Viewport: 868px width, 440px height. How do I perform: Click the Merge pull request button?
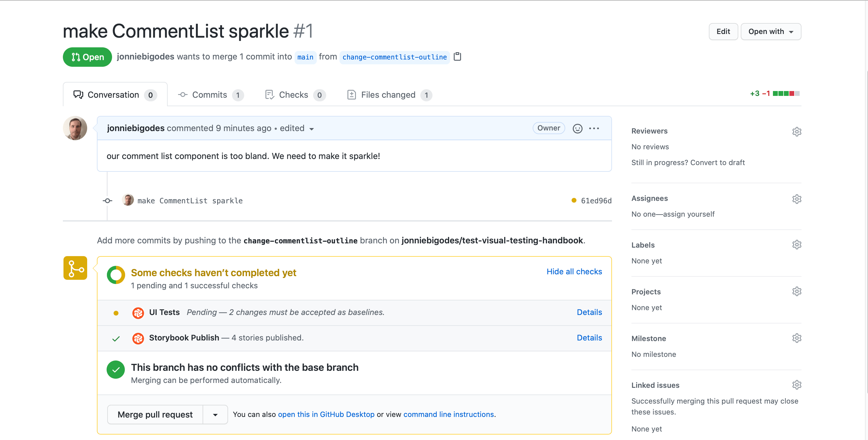(x=155, y=414)
